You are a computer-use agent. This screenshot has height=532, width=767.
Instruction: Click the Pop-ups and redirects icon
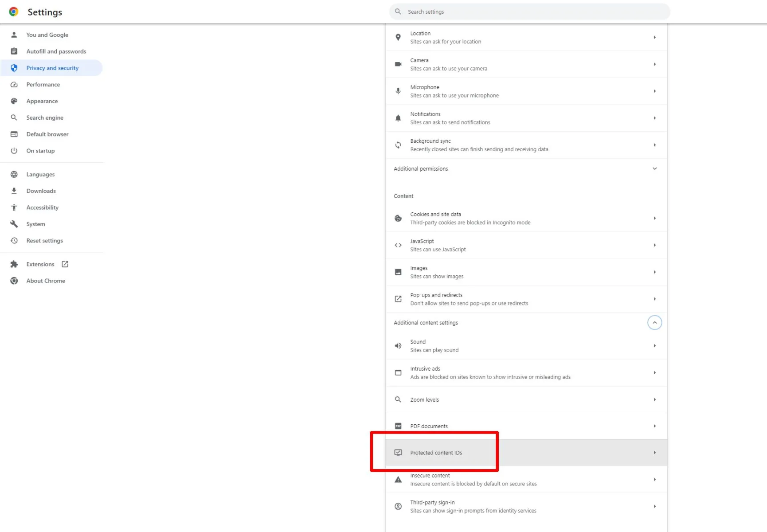coord(398,299)
